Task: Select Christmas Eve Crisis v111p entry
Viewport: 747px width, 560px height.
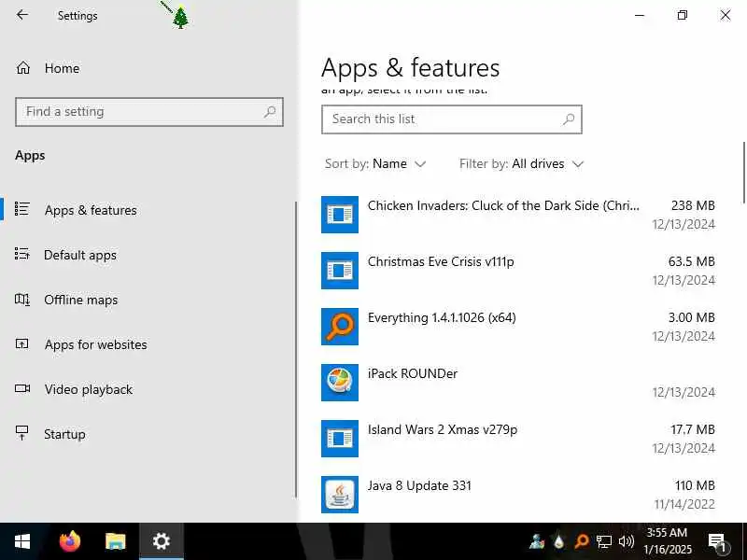Action: click(x=518, y=271)
